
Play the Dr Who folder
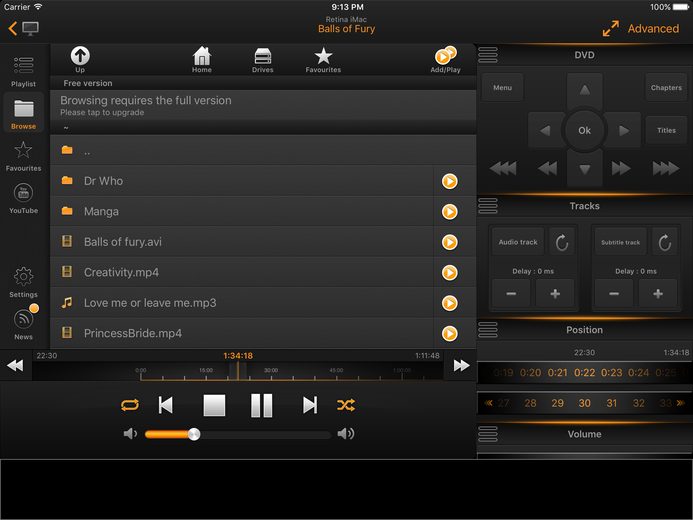(449, 181)
